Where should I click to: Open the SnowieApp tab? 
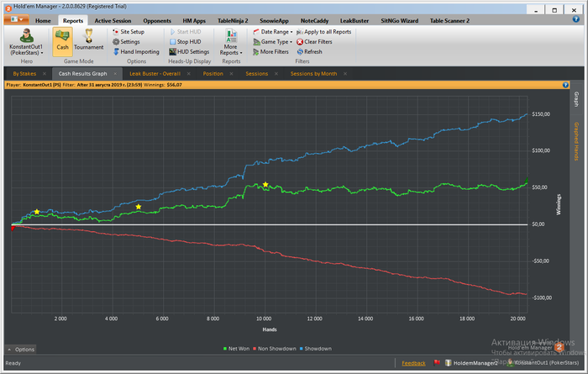point(274,21)
